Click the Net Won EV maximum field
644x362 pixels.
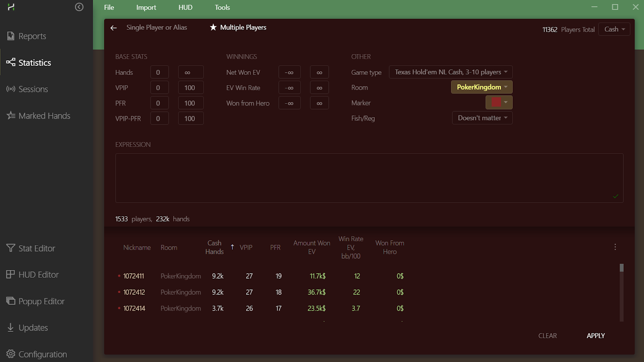coord(319,72)
